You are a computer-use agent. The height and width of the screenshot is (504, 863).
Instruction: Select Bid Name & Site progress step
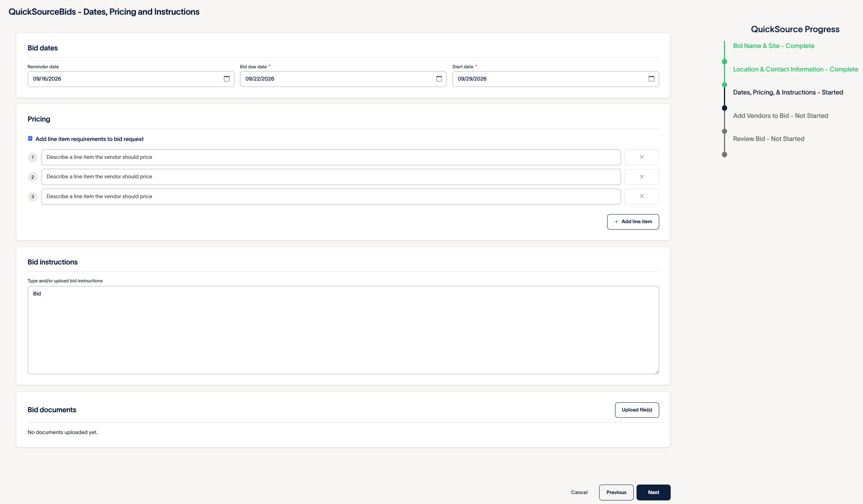[773, 46]
